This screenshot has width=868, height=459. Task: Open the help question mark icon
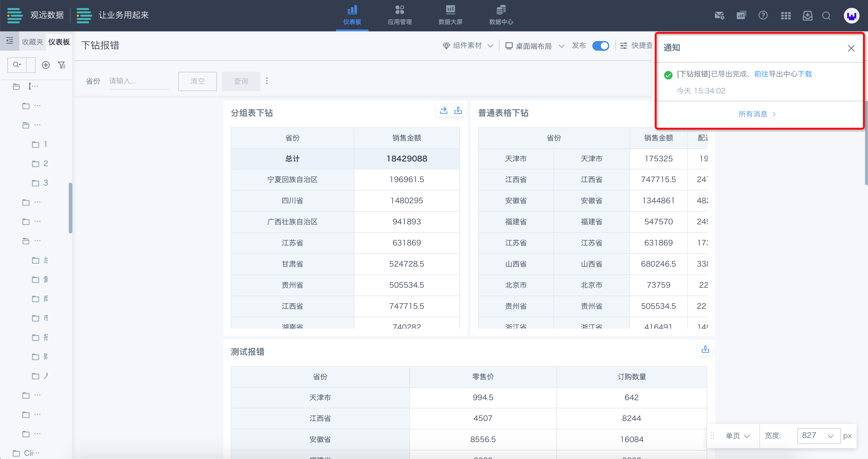(763, 15)
